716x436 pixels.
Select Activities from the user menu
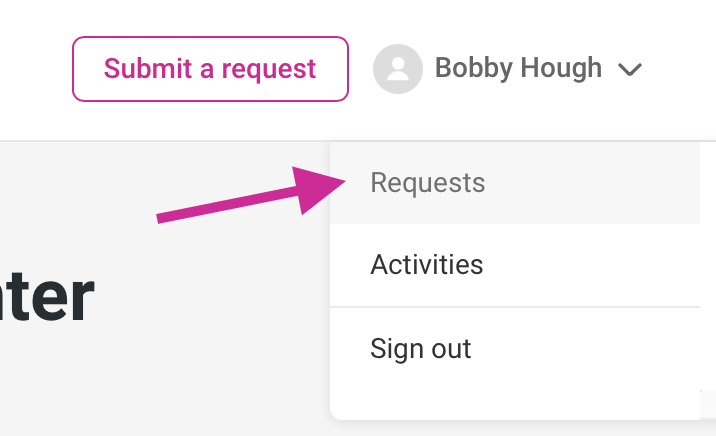(x=426, y=265)
